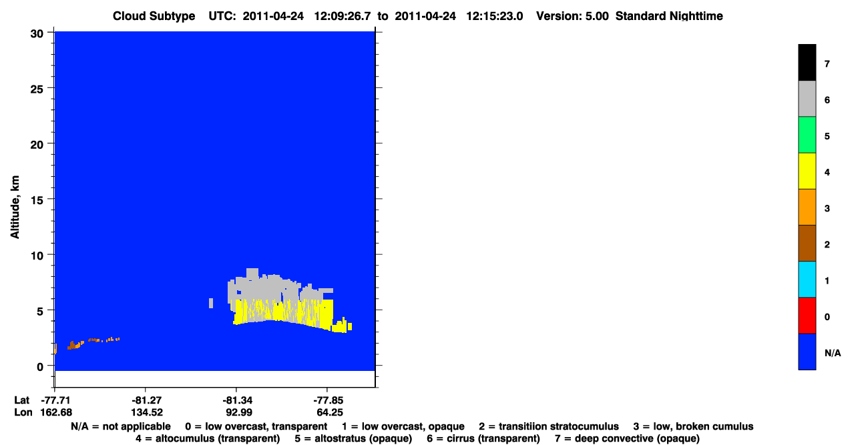
Task: Click the gray cirrus cloud region in plot
Action: point(267,288)
